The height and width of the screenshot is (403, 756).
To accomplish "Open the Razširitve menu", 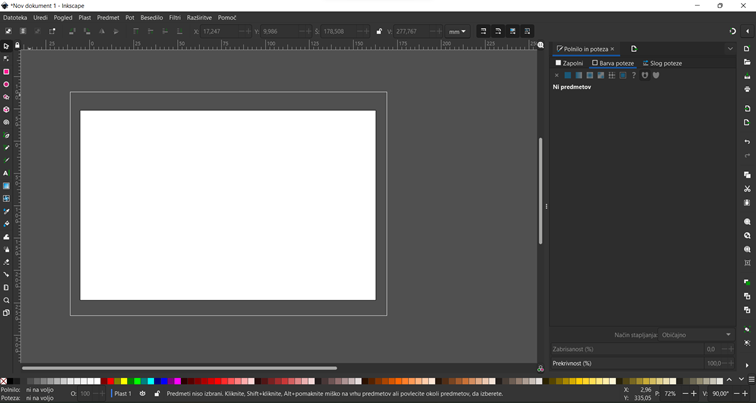I will coord(199,17).
